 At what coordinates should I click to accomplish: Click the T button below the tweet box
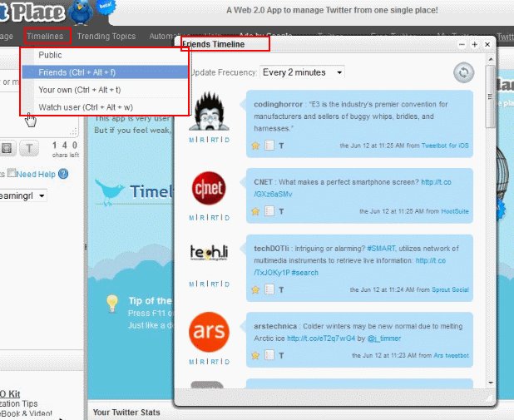pos(29,149)
